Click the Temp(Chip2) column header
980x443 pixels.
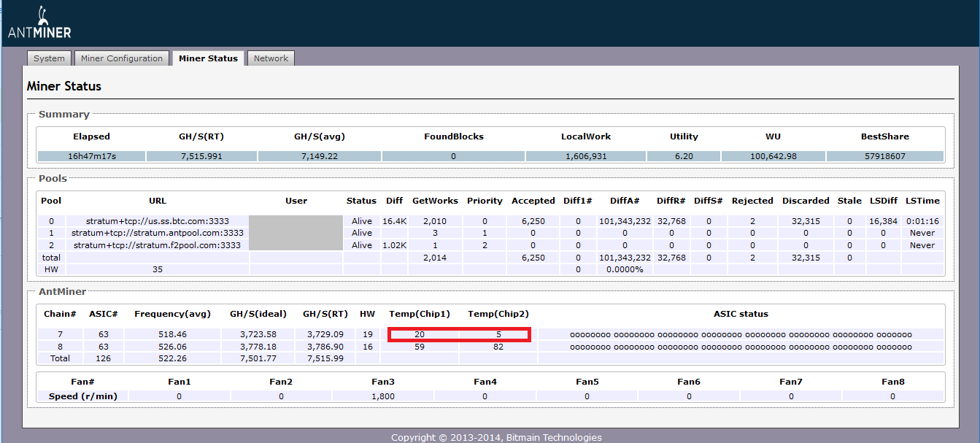(x=498, y=314)
